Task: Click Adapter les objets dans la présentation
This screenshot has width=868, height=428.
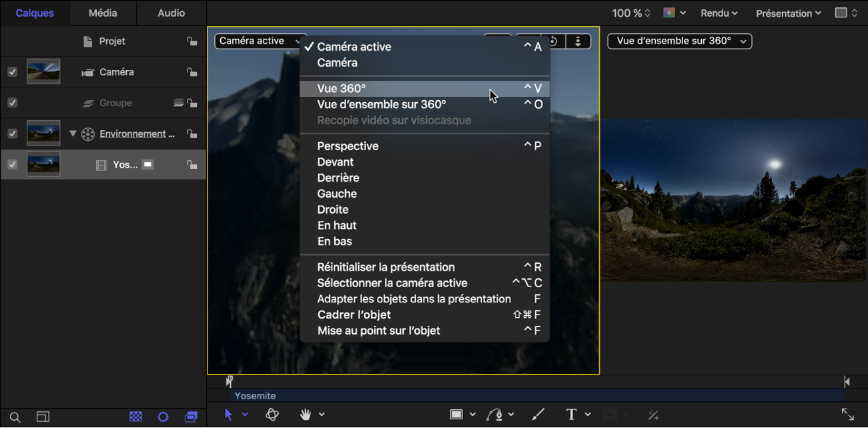Action: coord(414,298)
